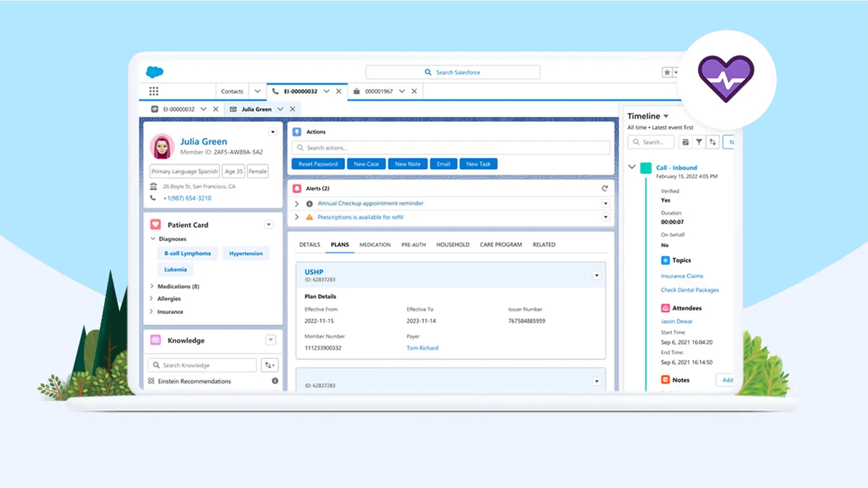The height and width of the screenshot is (488, 868).
Task: Click the Reset Password button
Action: tap(318, 164)
